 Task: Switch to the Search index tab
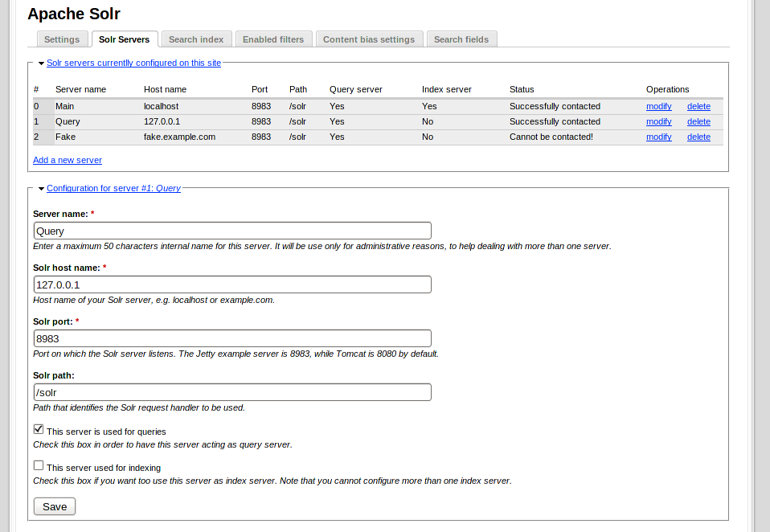click(x=196, y=39)
